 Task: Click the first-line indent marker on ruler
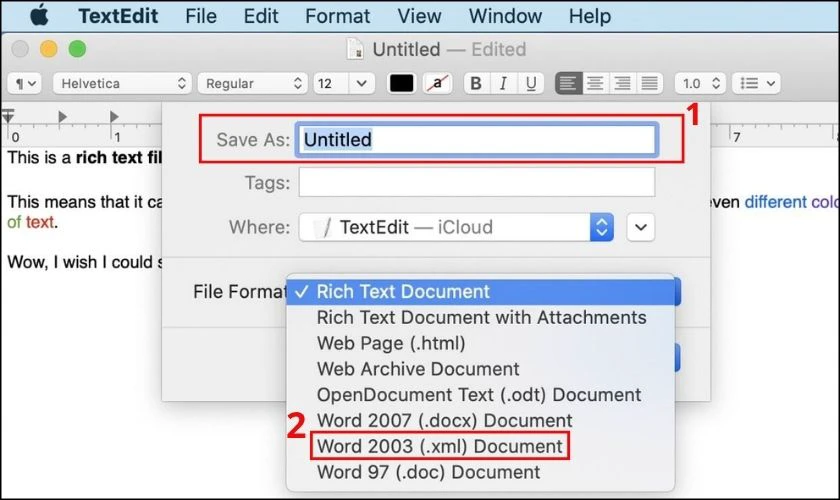(8, 116)
